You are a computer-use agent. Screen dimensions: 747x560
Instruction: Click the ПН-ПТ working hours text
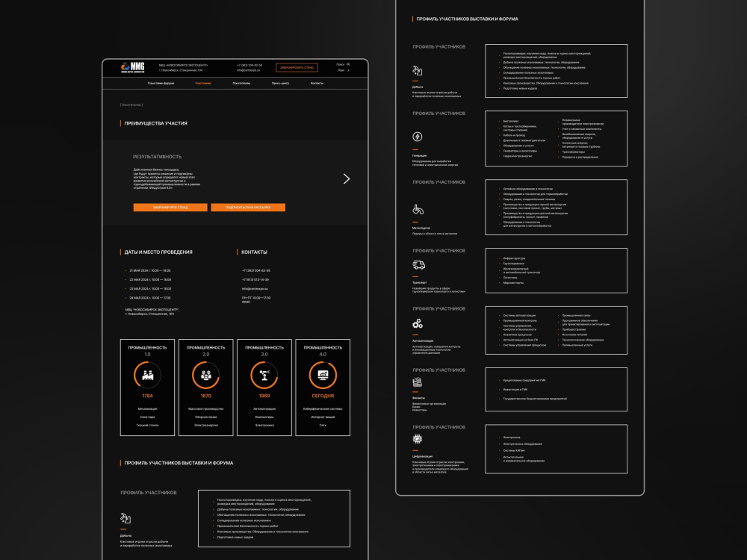[x=256, y=299]
